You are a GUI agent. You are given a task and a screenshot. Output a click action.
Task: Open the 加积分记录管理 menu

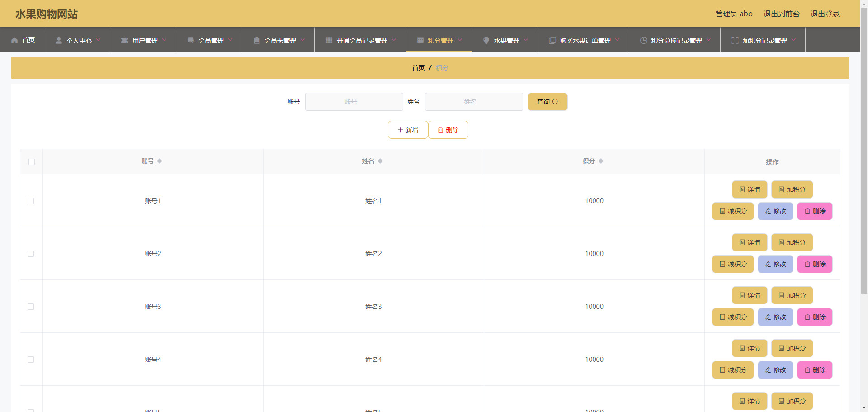pos(763,40)
